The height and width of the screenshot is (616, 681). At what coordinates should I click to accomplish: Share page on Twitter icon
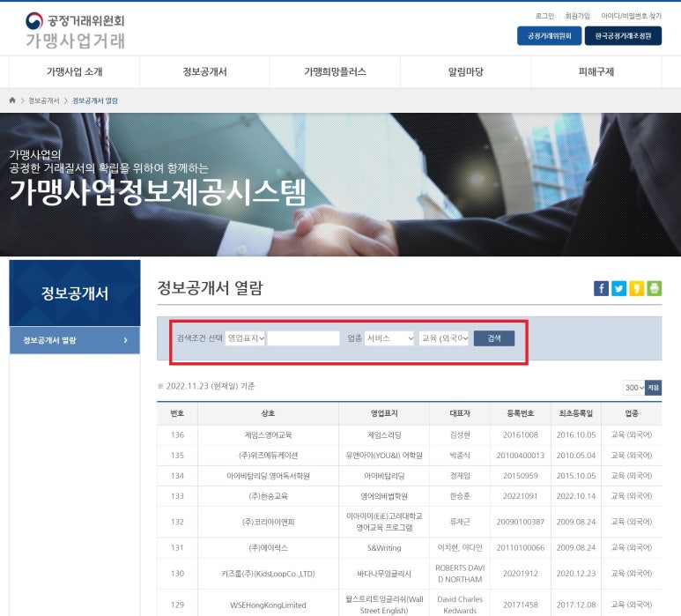tap(619, 288)
